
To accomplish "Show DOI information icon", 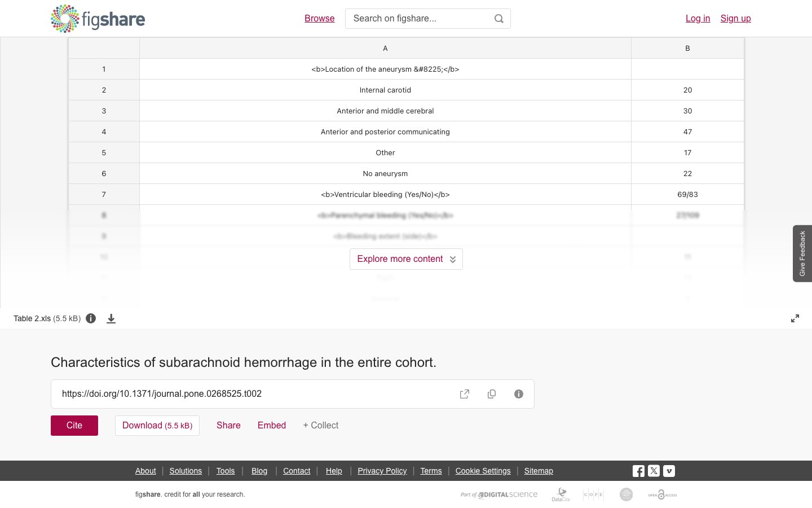I will [519, 394].
